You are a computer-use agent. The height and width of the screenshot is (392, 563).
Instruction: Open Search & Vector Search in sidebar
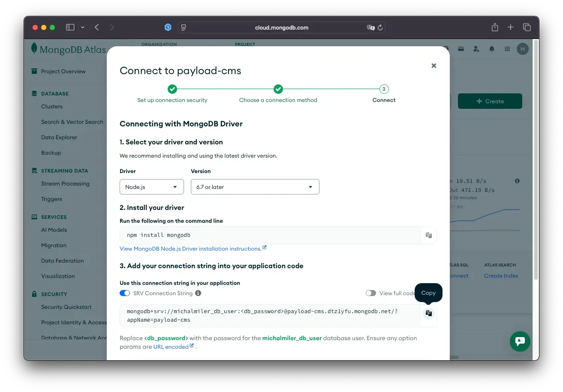72,122
